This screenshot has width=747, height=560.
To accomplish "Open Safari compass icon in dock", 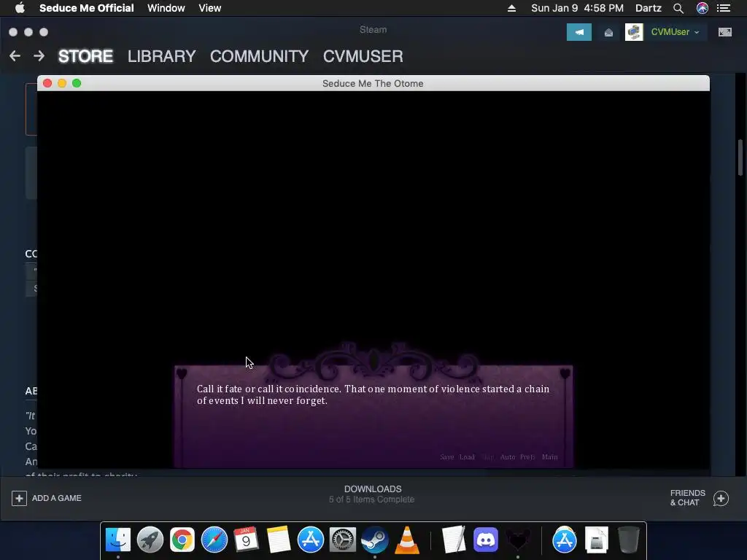I will pyautogui.click(x=214, y=540).
